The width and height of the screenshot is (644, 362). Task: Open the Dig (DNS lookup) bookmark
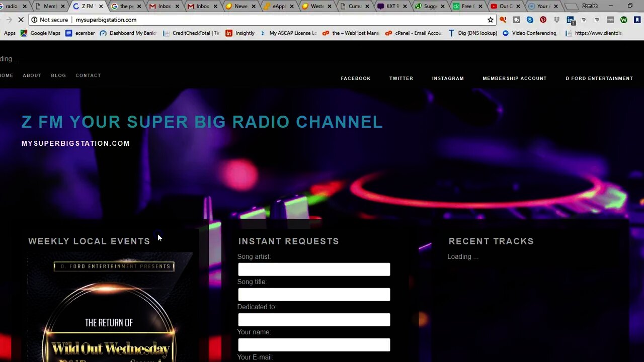(x=472, y=33)
